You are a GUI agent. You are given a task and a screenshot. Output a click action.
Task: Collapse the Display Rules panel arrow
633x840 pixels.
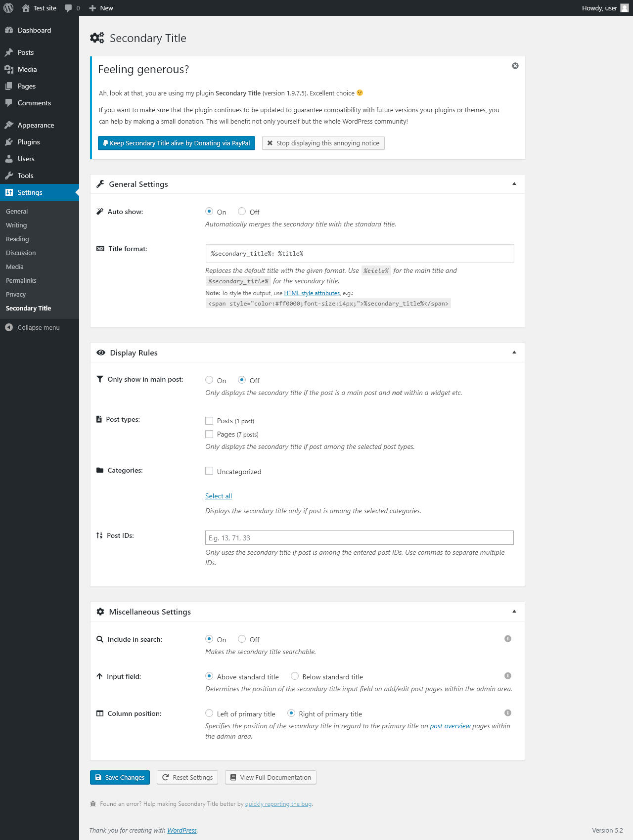[x=514, y=353]
